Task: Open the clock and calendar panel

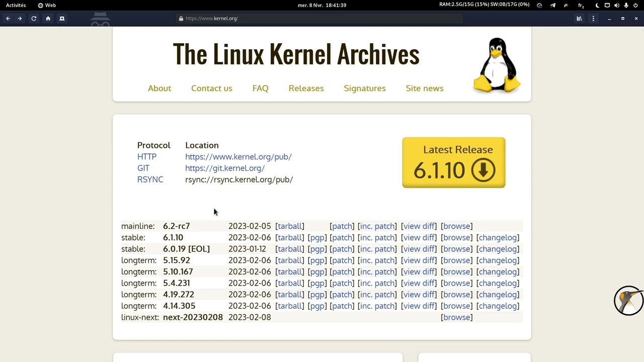Action: 322,5
